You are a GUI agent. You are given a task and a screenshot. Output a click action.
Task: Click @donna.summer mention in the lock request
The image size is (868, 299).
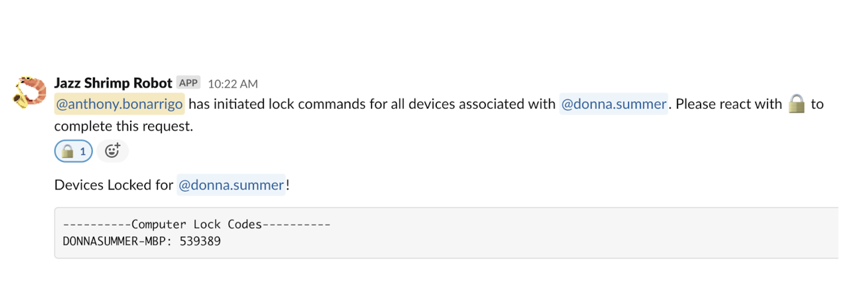pos(613,104)
